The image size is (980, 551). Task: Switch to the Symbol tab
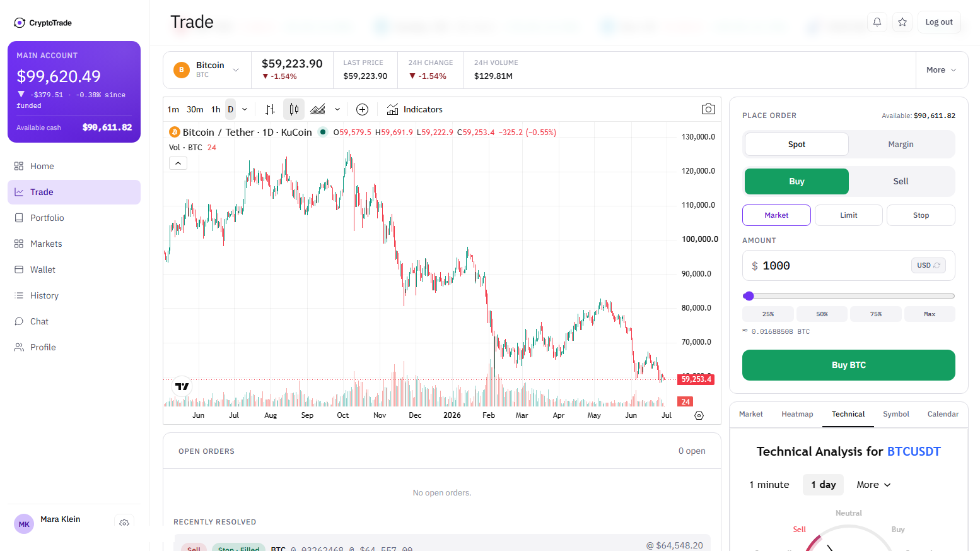coord(896,414)
